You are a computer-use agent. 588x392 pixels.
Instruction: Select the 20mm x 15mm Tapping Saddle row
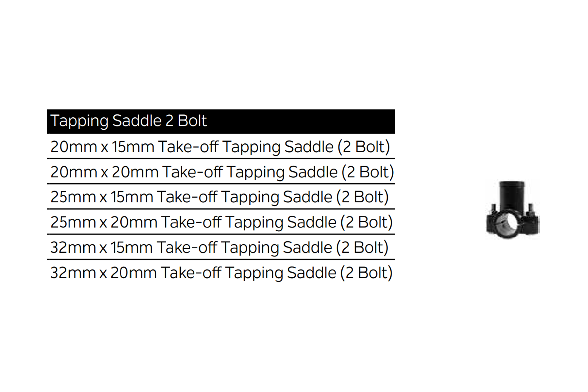click(221, 146)
